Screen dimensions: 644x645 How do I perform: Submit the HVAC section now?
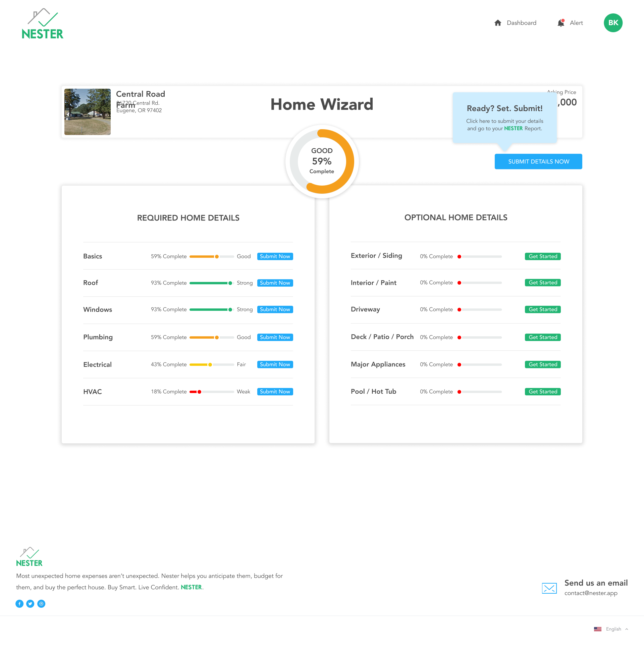(275, 392)
